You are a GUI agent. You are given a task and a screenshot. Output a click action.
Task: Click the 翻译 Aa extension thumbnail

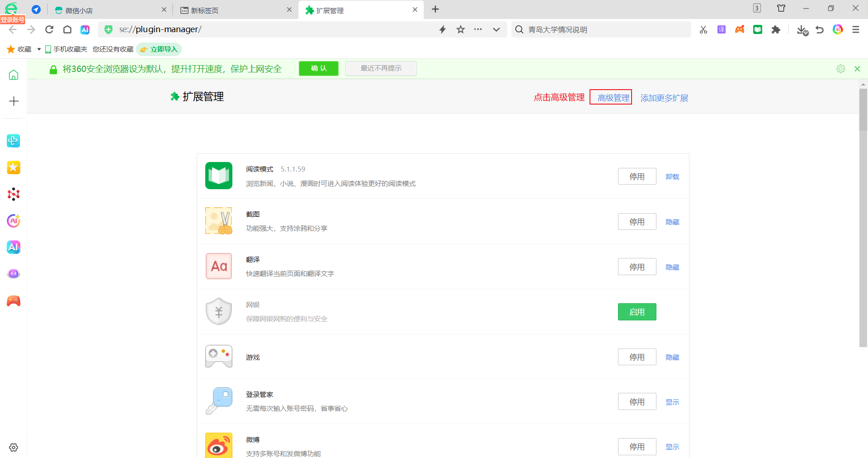pyautogui.click(x=219, y=266)
